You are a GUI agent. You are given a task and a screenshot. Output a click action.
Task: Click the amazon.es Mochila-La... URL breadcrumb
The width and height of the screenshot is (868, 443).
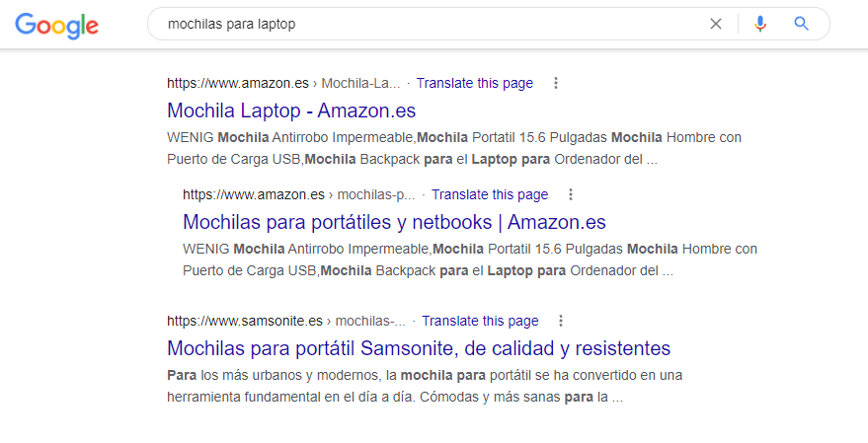pos(283,83)
